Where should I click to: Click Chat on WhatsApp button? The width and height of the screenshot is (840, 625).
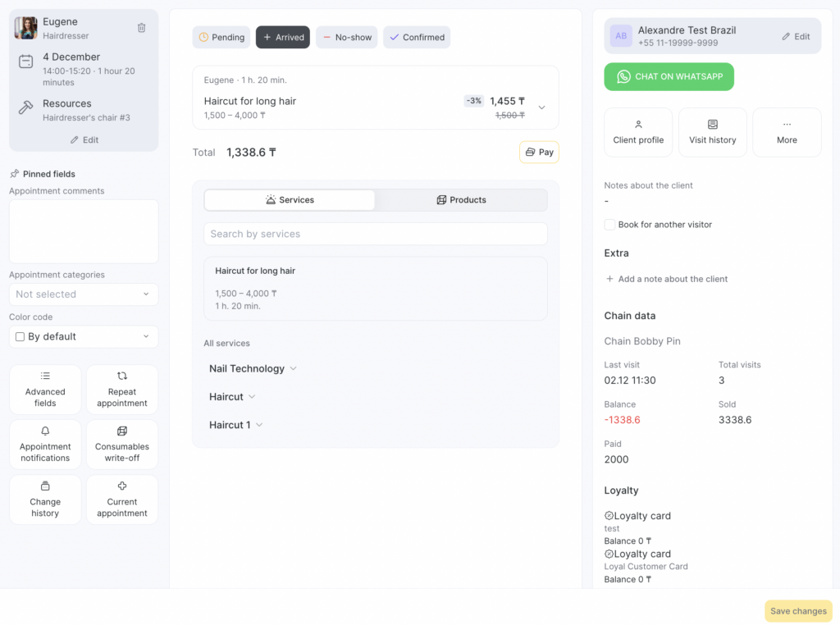669,77
